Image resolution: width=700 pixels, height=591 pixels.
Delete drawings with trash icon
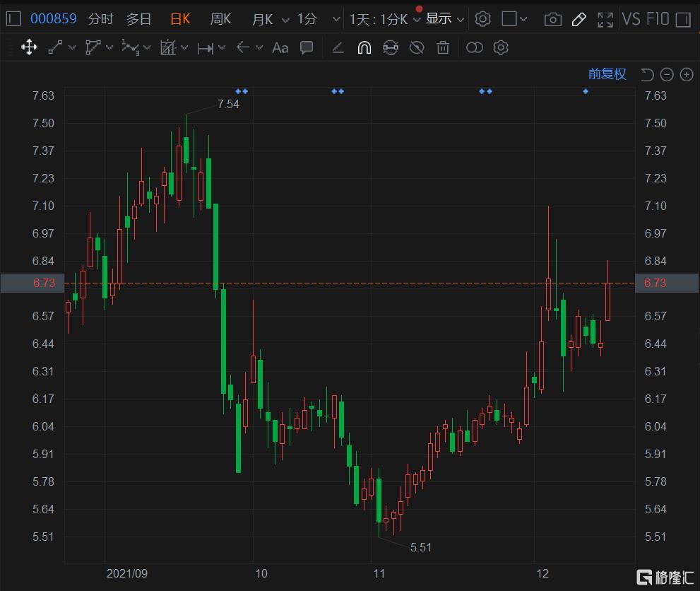click(443, 47)
